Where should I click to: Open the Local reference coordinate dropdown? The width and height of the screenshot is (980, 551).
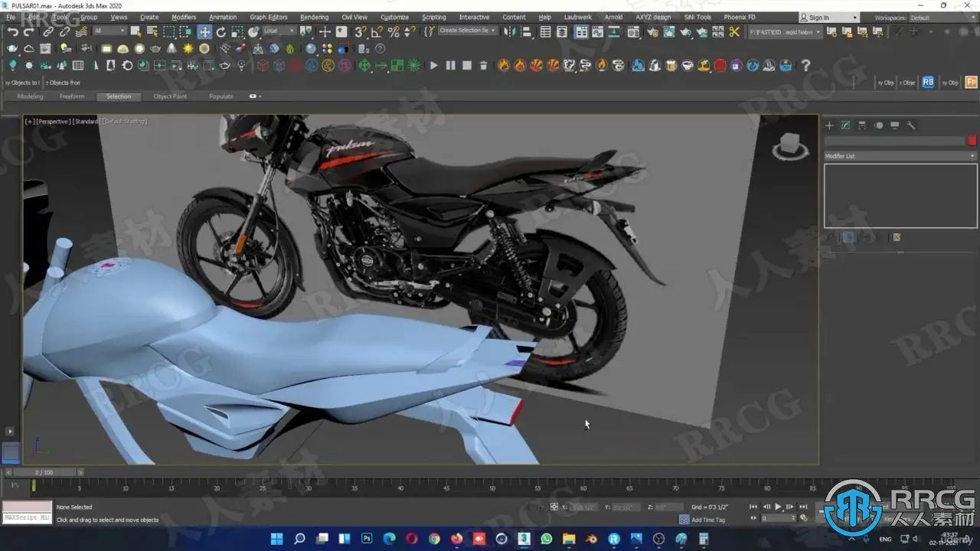(x=278, y=31)
